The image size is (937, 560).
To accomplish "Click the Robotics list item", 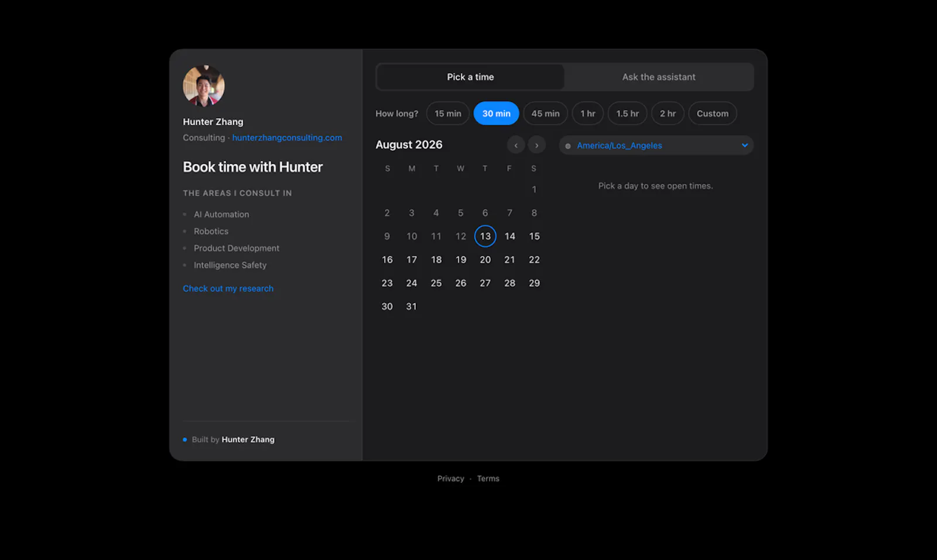I will 211,232.
